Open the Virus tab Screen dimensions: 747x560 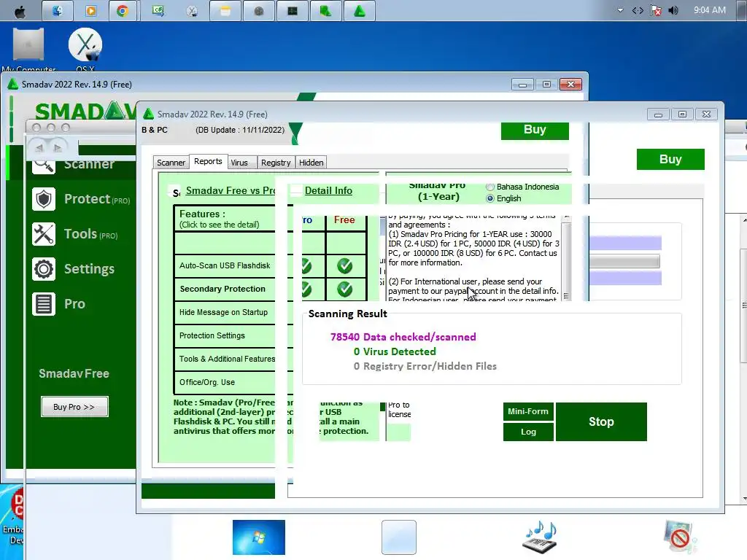[239, 163]
